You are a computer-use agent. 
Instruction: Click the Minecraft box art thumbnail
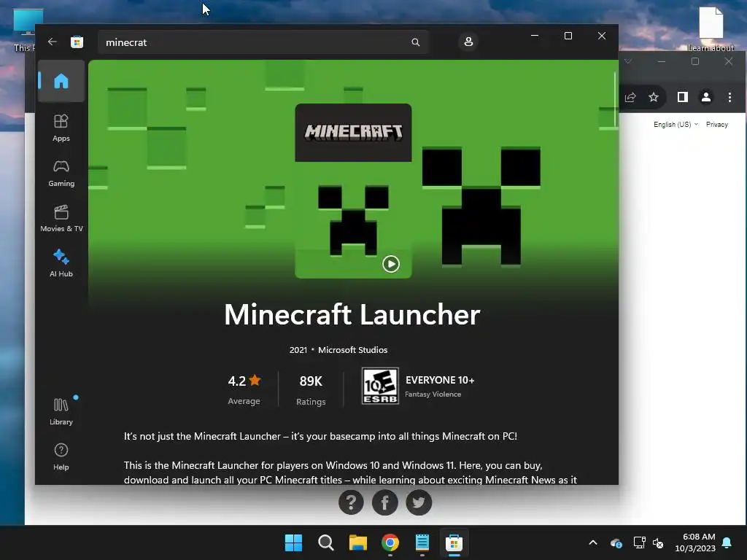[x=353, y=190]
